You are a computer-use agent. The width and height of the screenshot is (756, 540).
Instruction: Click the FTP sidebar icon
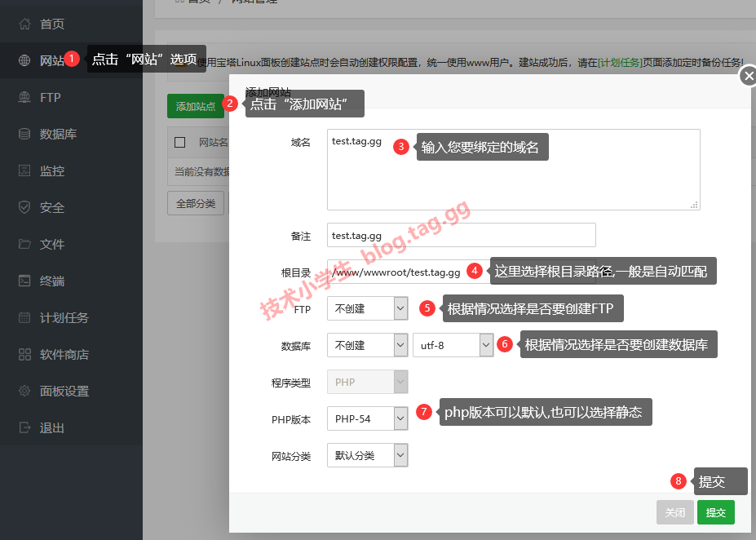coord(24,97)
